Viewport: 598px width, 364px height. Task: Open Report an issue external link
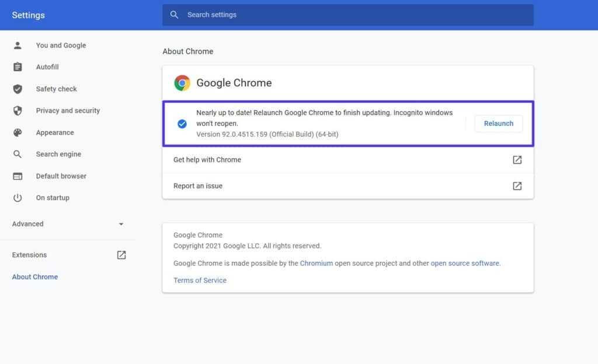pyautogui.click(x=517, y=186)
